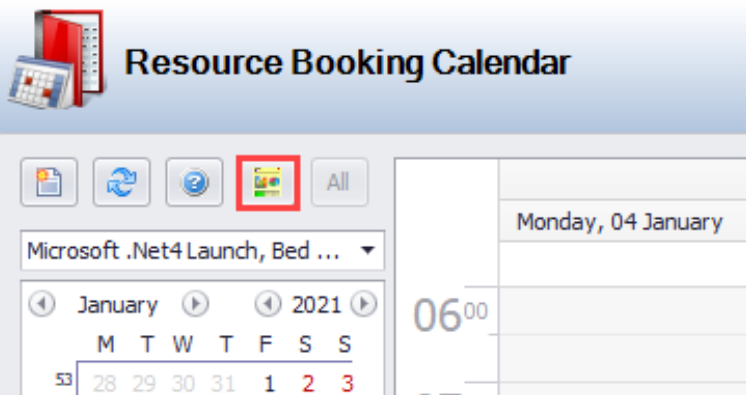Click the Resource Booking Calendar logo icon
746x395 pixels.
[56, 59]
